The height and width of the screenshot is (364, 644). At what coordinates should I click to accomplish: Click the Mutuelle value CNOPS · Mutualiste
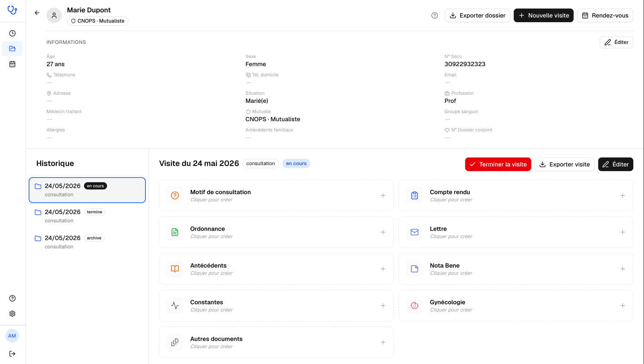click(x=273, y=119)
